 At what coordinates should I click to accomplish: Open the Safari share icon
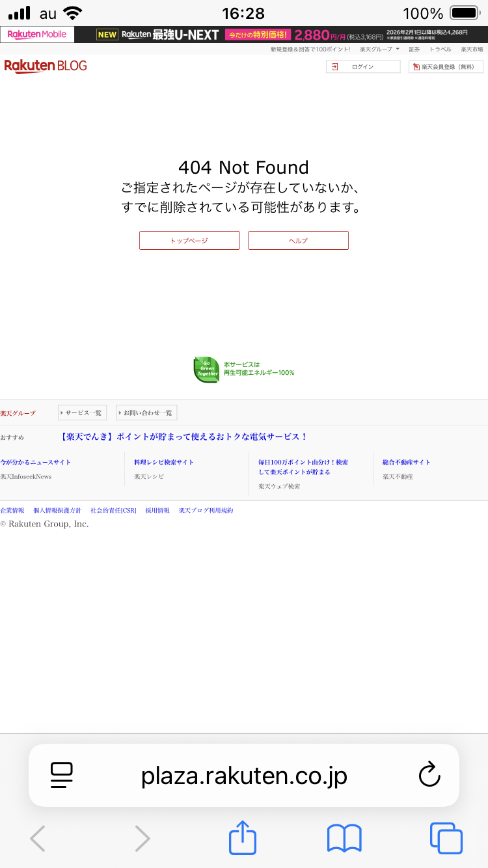243,837
